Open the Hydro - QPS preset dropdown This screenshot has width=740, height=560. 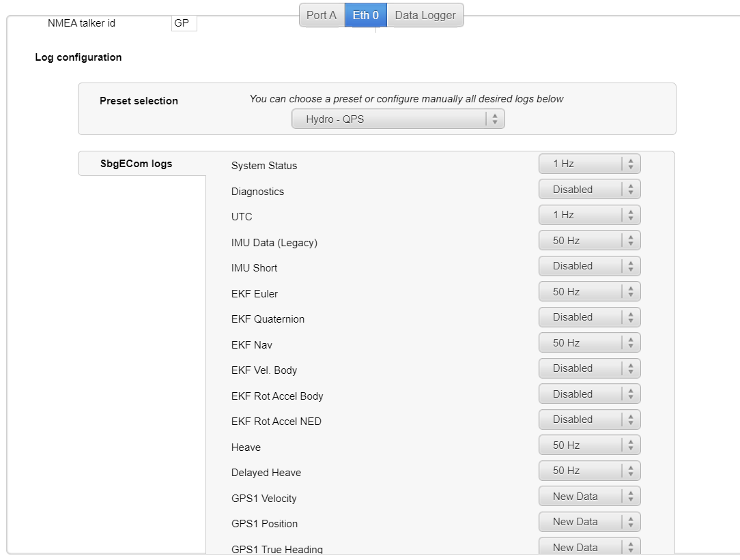398,119
